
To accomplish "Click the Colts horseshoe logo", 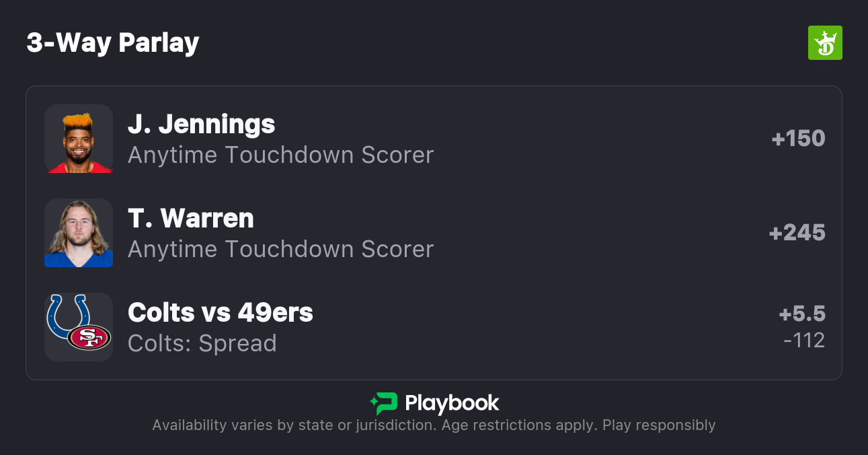I will (x=68, y=316).
